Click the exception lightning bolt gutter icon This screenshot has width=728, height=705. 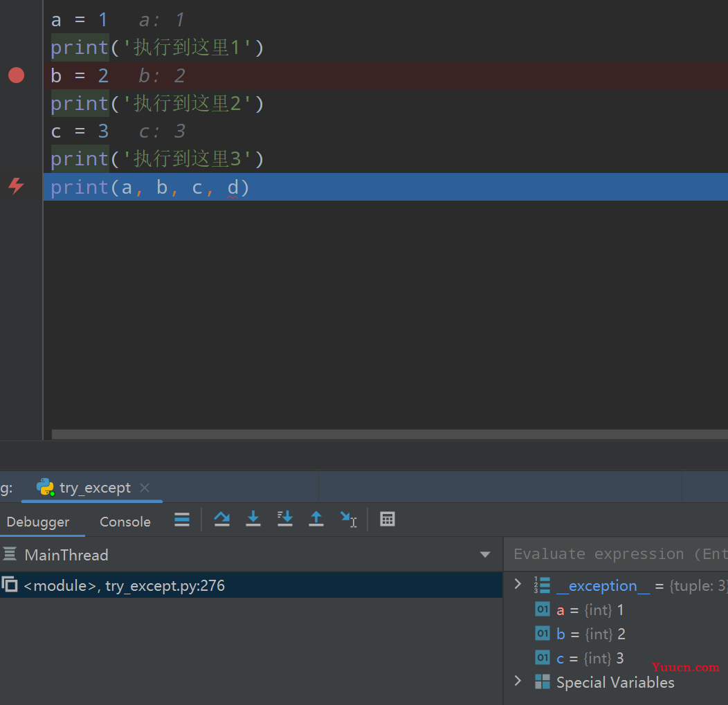click(16, 186)
